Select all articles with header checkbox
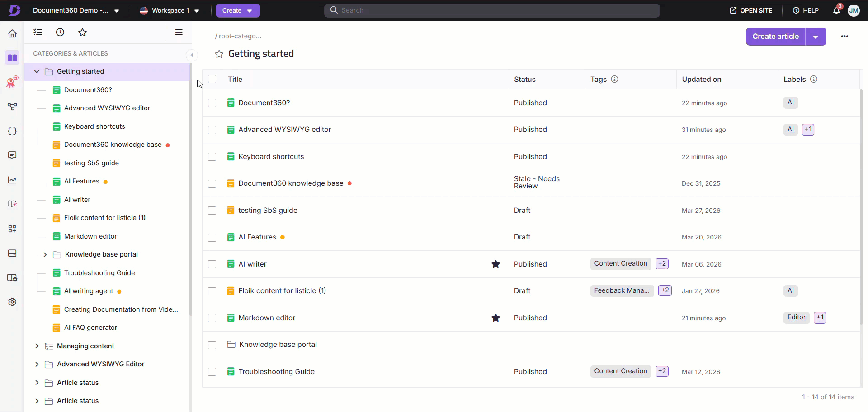Image resolution: width=868 pixels, height=412 pixels. point(212,79)
